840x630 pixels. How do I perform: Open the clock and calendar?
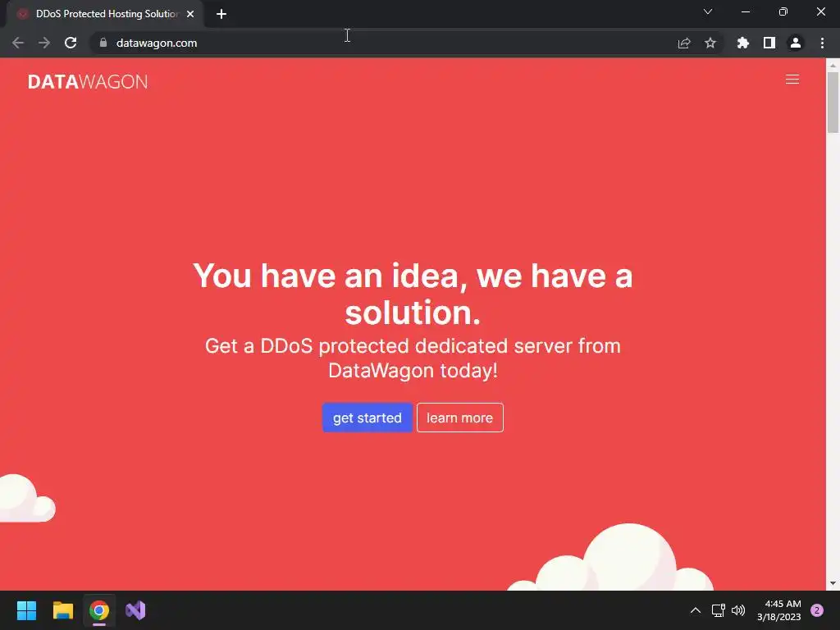point(779,610)
